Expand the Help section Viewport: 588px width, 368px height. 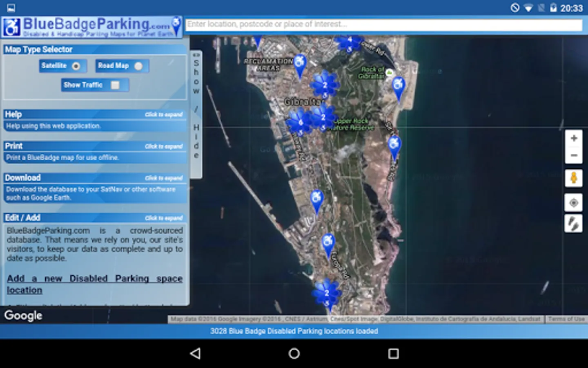click(163, 114)
